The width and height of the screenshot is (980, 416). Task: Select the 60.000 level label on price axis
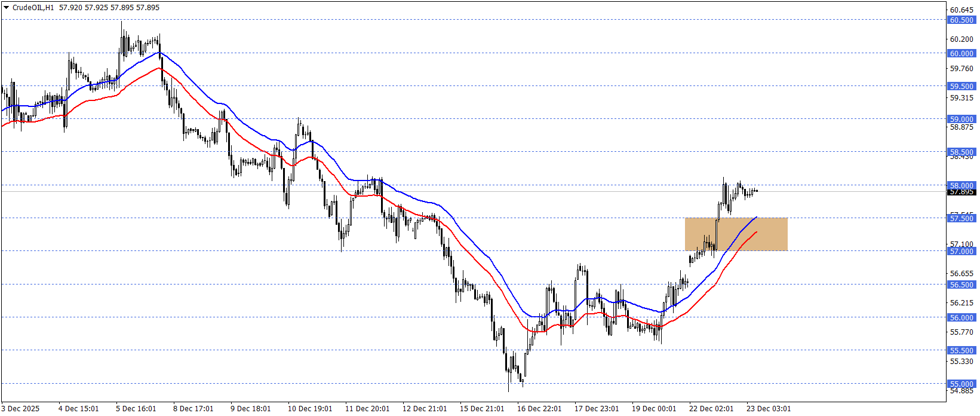pos(961,53)
